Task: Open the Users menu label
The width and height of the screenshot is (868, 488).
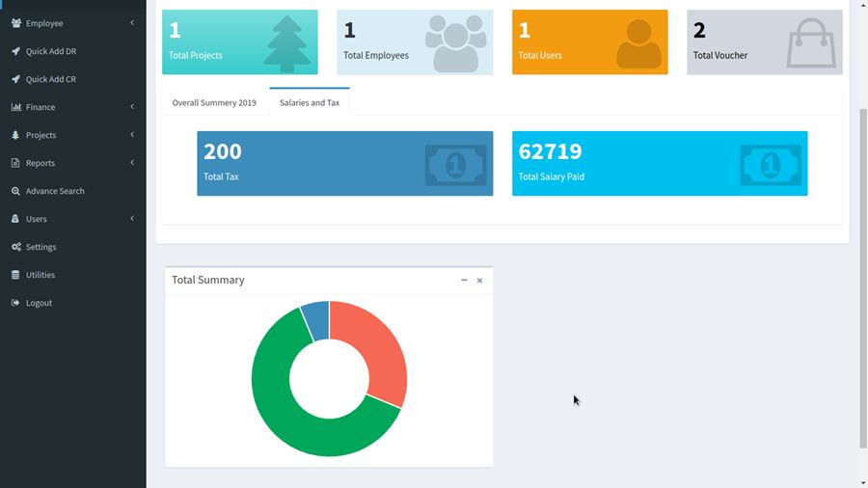Action: tap(36, 219)
